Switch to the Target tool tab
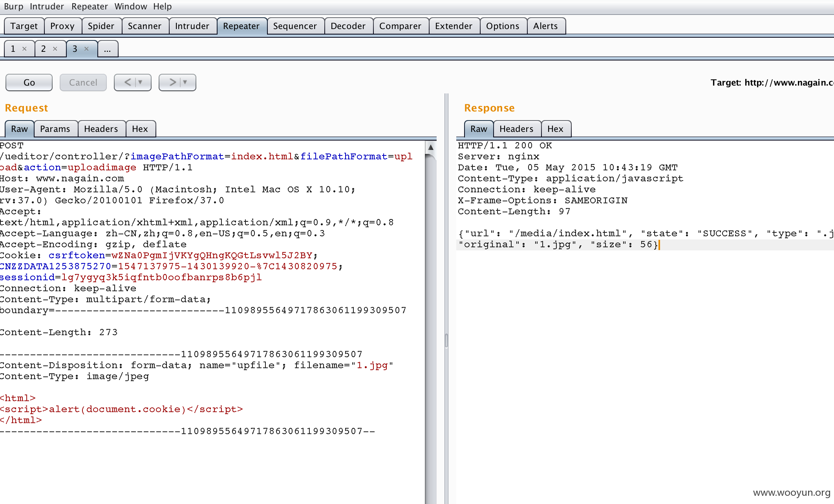Screen dimensions: 834x504 pos(24,26)
